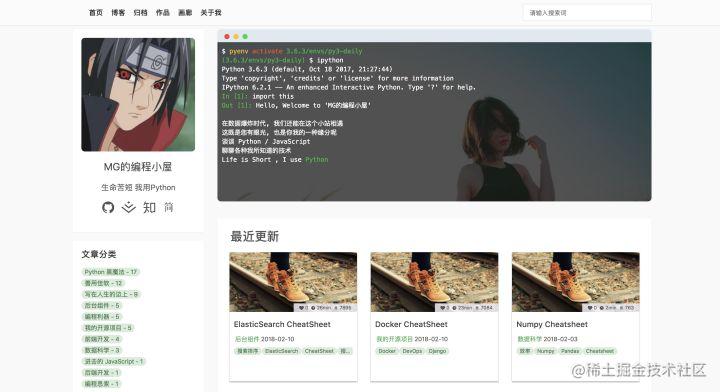Open the '后台组件 - 5' sidebar category

[x=101, y=305]
